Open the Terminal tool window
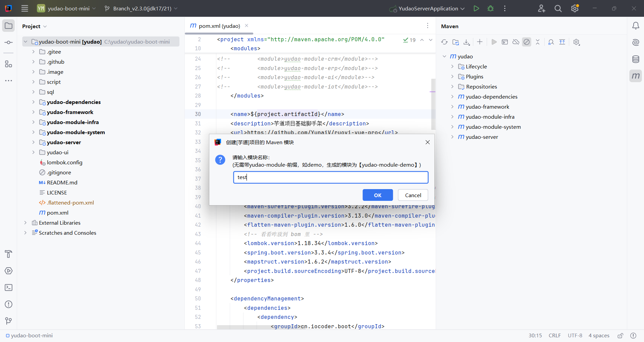Image resolution: width=644 pixels, height=342 pixels. click(8, 287)
